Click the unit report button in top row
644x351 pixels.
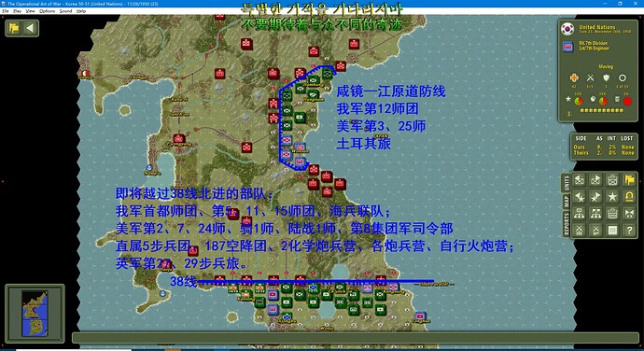(x=612, y=179)
